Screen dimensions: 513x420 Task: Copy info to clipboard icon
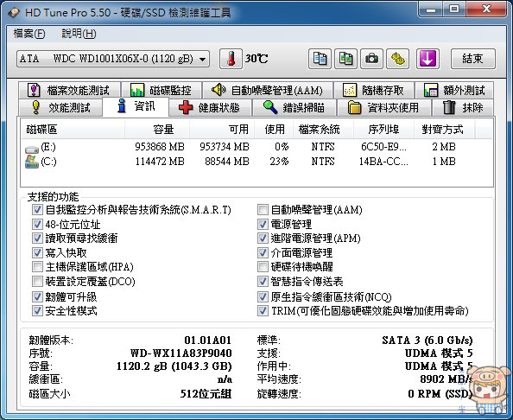[320, 59]
